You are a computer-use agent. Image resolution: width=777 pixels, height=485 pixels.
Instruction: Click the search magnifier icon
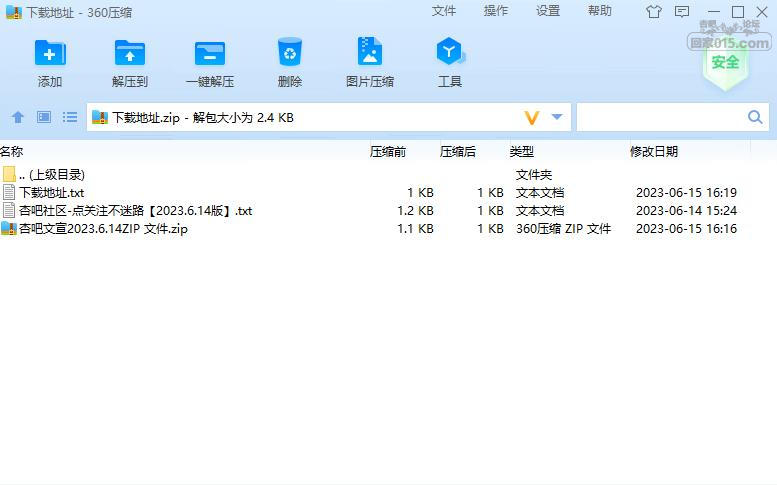pyautogui.click(x=755, y=117)
